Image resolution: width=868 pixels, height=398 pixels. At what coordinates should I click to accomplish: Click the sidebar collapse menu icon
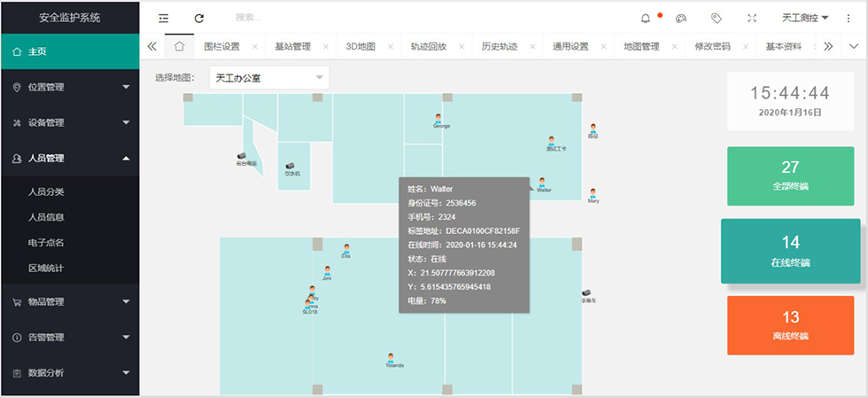point(163,18)
